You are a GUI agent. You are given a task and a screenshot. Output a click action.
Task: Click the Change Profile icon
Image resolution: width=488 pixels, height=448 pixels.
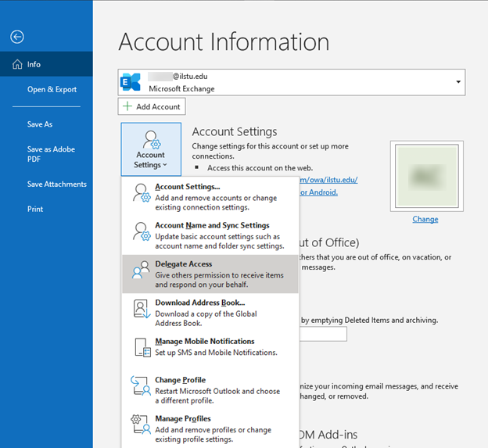pos(141,385)
